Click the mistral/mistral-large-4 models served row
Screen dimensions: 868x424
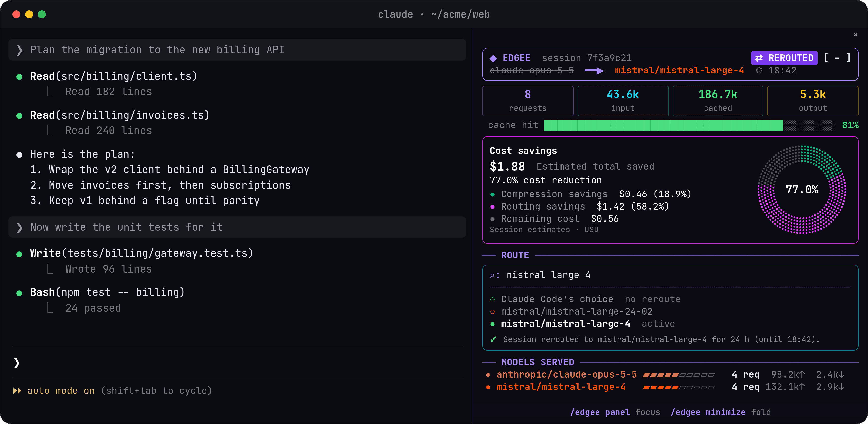tap(665, 387)
